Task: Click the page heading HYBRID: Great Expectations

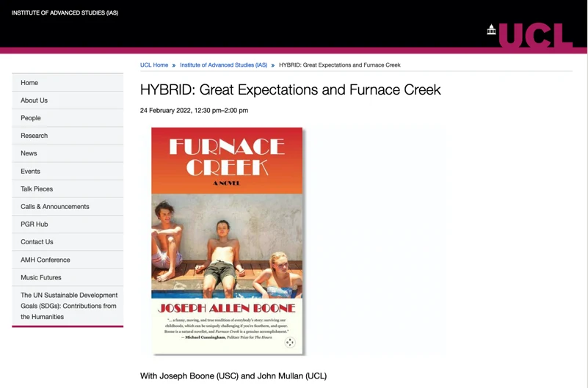Action: (x=290, y=90)
